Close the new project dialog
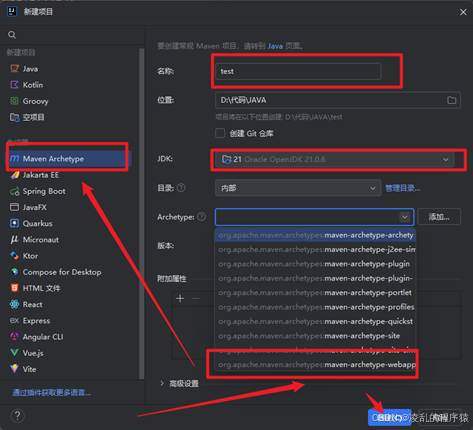Image resolution: width=473 pixels, height=430 pixels. [463, 12]
